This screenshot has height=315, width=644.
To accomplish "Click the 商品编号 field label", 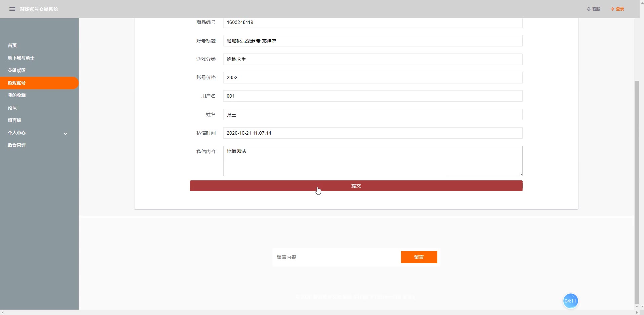I will coord(206,22).
